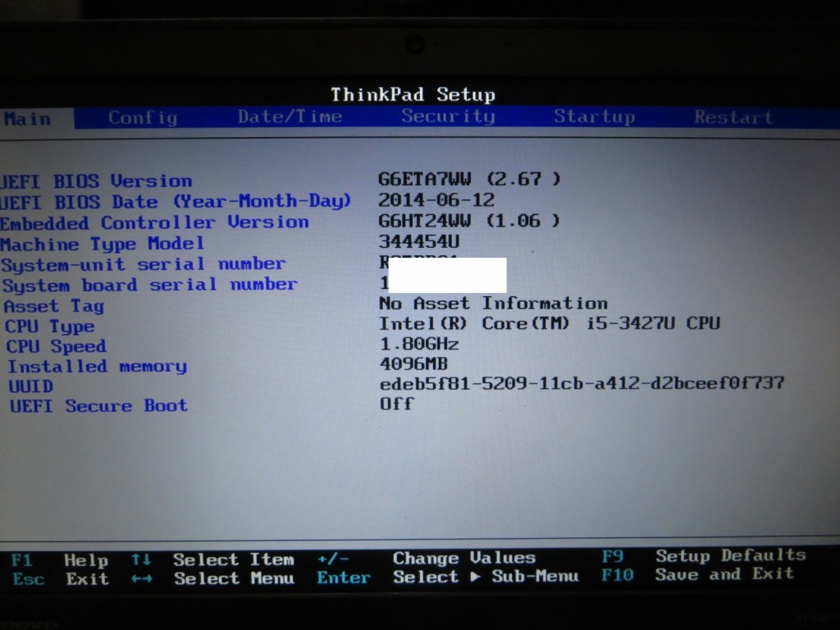This screenshot has width=840, height=630.
Task: Select the Restart tab
Action: pos(733,116)
